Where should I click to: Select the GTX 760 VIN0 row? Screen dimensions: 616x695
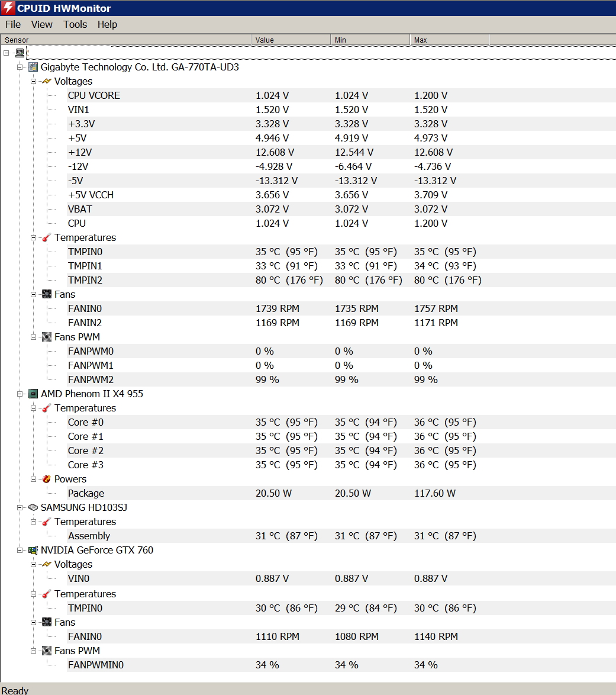341,578
